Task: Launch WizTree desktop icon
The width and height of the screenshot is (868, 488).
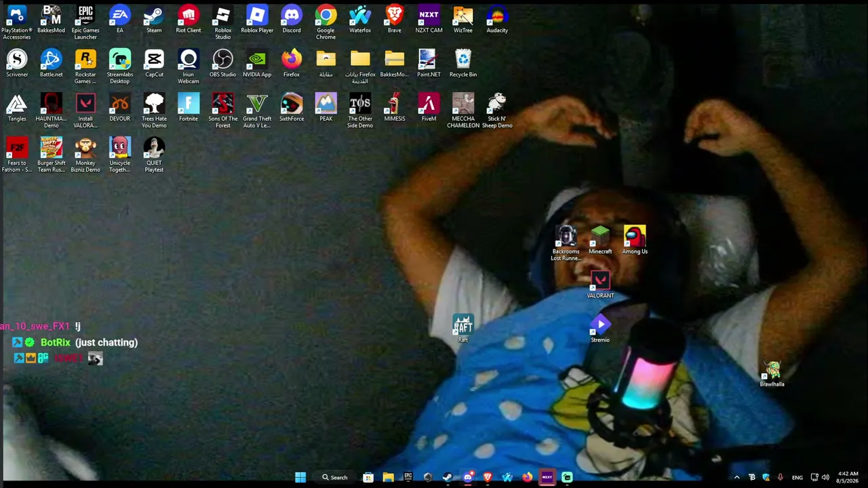Action: click(463, 19)
